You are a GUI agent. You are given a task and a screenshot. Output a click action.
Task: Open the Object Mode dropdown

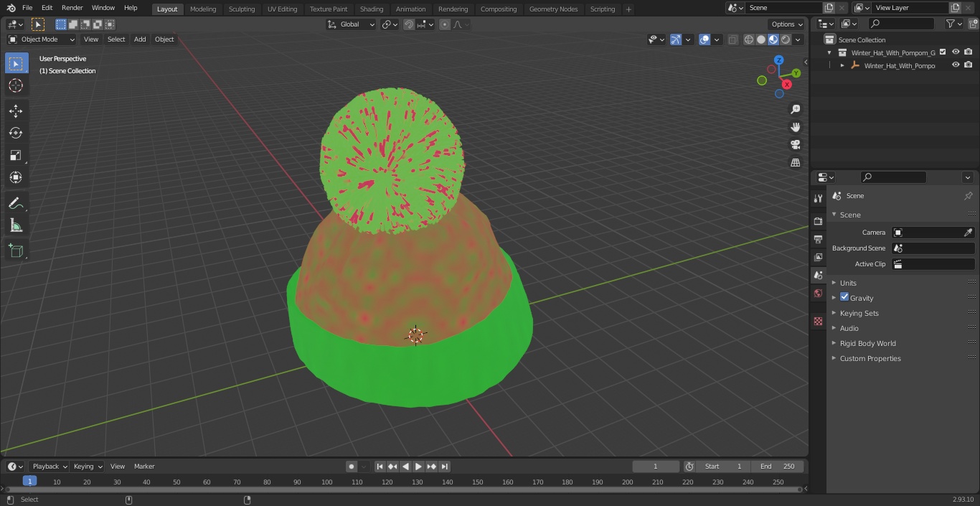tap(42, 39)
